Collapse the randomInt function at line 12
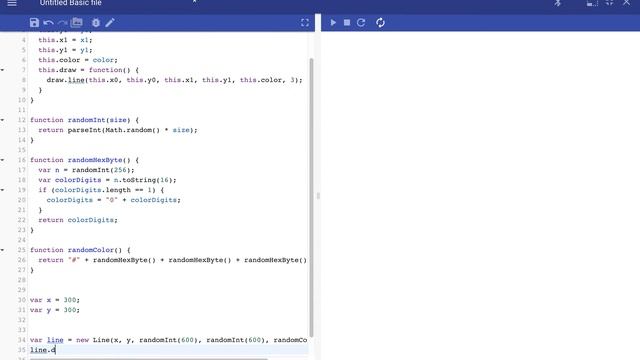Viewport: 640px width, 360px height. pos(2,120)
